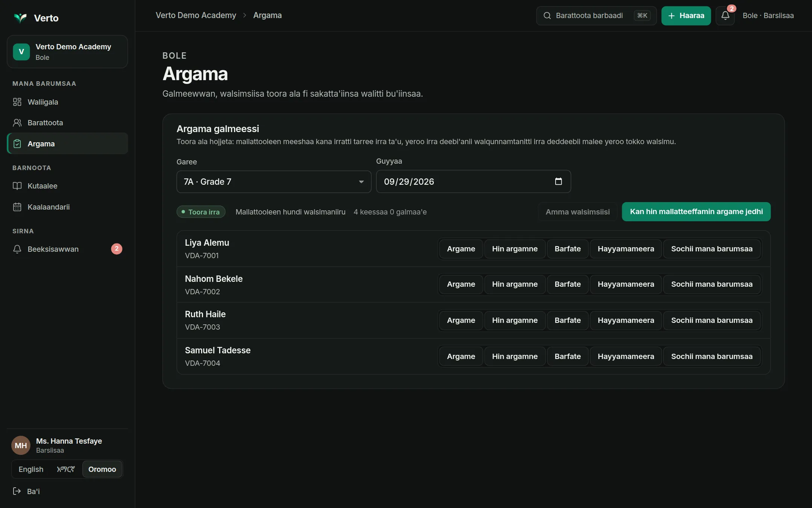Click the MH user avatar
The image size is (812, 508).
(21, 446)
